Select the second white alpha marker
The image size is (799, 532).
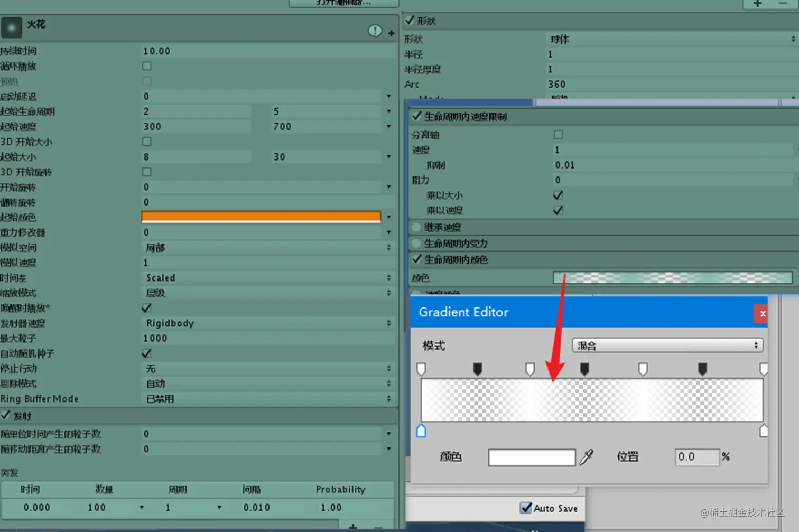[530, 369]
